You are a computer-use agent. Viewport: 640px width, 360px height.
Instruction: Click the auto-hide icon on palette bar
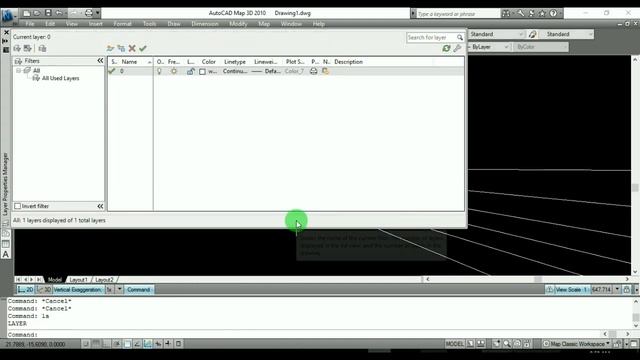[6, 41]
